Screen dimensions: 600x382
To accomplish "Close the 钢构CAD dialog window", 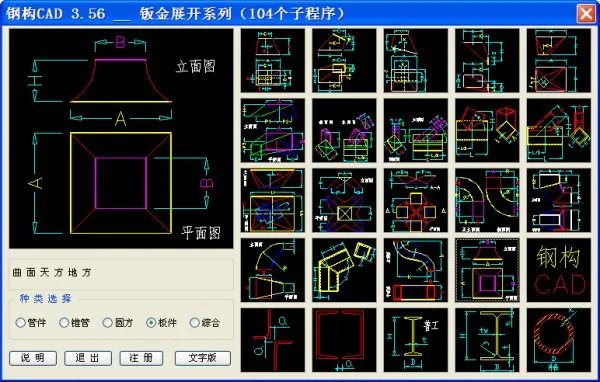I will click(x=586, y=13).
